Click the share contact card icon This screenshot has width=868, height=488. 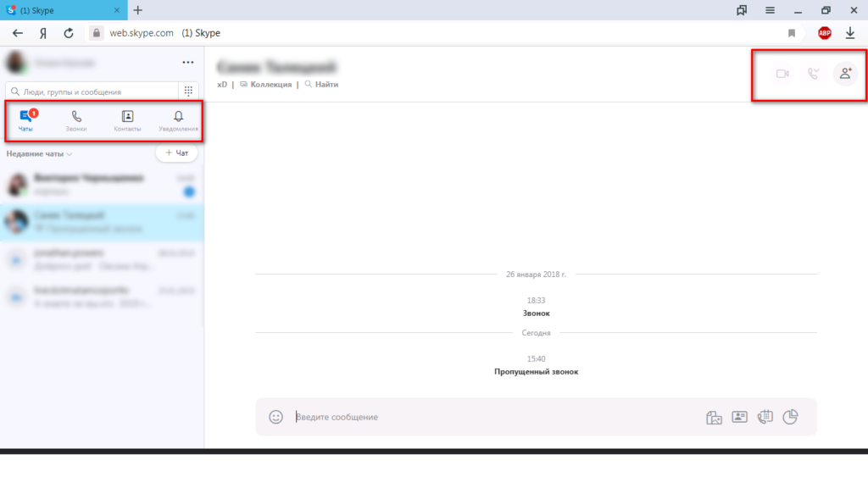tap(739, 417)
